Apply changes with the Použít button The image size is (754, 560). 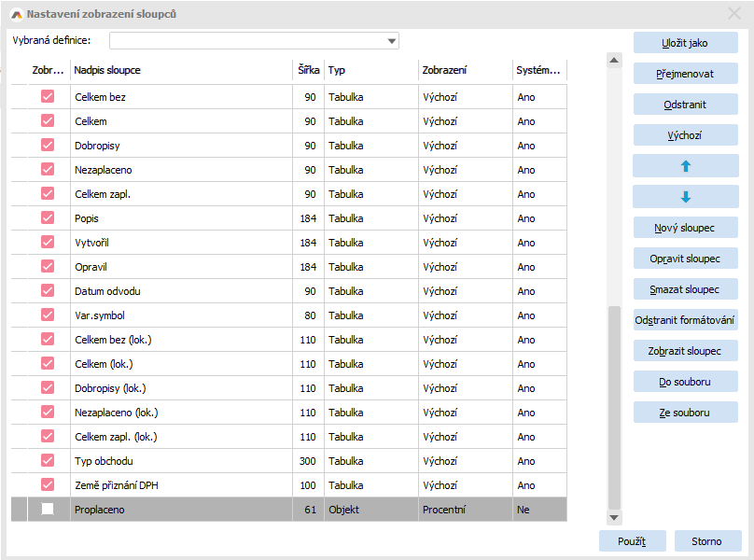(632, 541)
